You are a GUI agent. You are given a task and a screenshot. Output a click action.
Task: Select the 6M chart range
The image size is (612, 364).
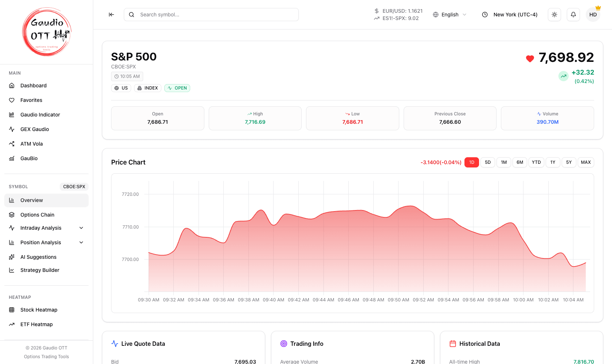[520, 162]
